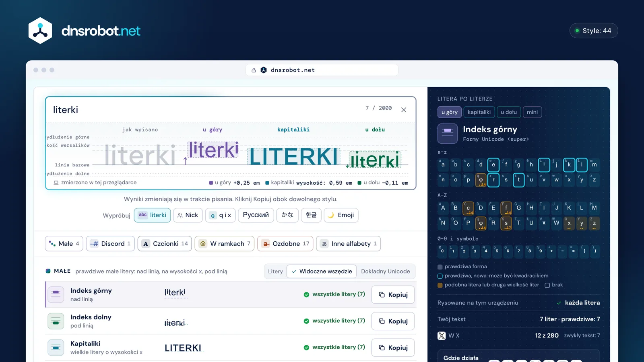The height and width of the screenshot is (362, 644).
Task: Select Widoczne wszędzie mode
Action: [322, 271]
